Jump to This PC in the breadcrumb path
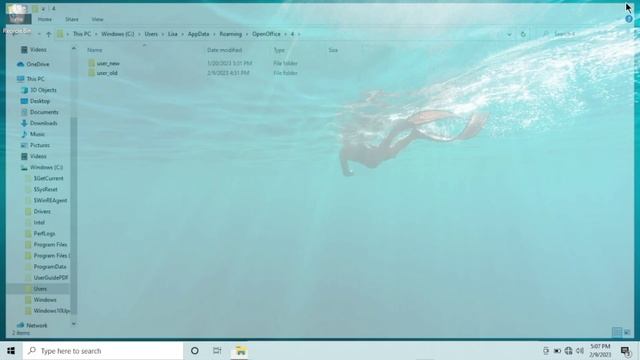 pyautogui.click(x=82, y=34)
